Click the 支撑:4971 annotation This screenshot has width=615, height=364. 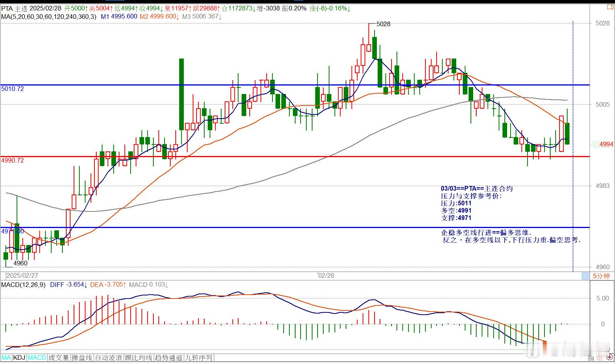tap(456, 218)
